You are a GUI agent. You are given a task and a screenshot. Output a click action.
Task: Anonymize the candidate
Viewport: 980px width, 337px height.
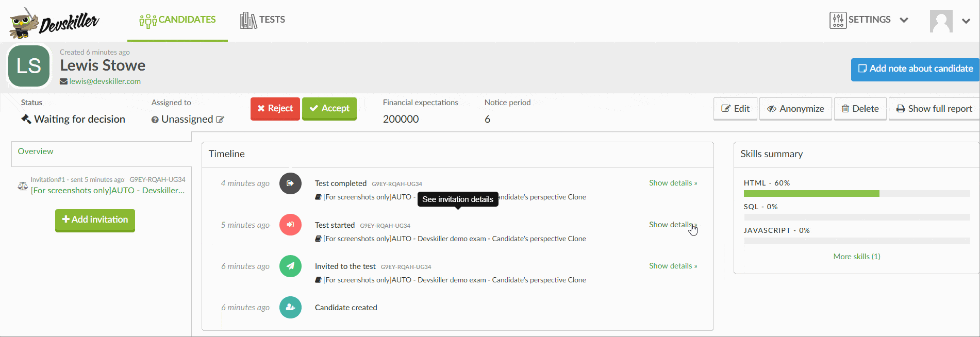pos(795,109)
